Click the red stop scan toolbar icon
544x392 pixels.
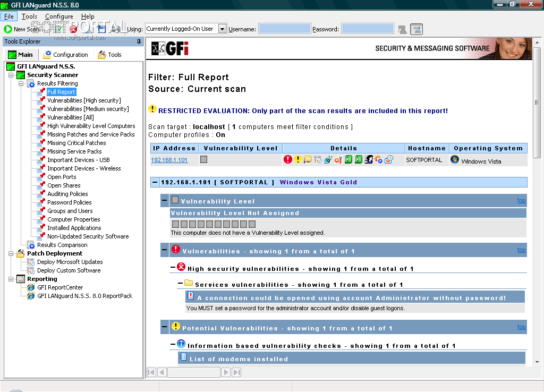[73, 29]
